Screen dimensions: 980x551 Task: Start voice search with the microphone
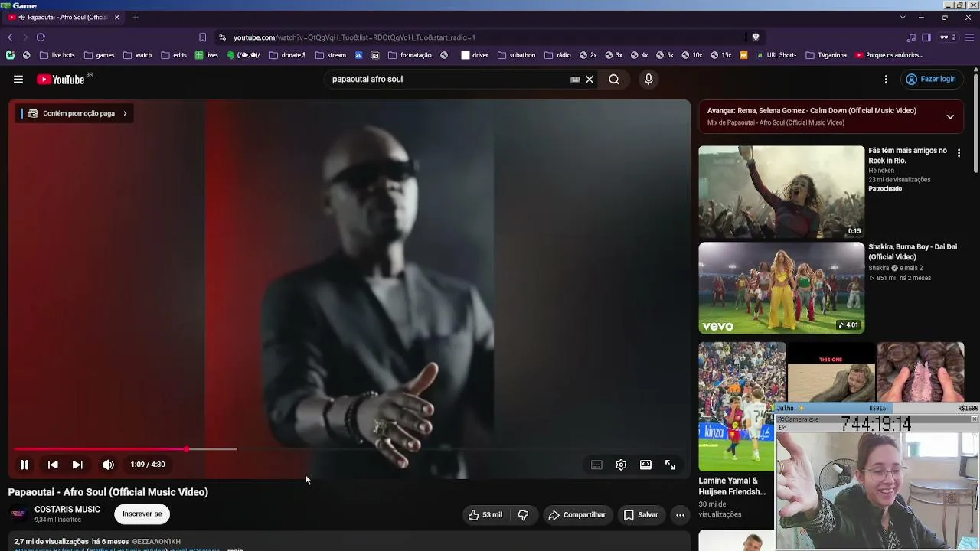648,79
